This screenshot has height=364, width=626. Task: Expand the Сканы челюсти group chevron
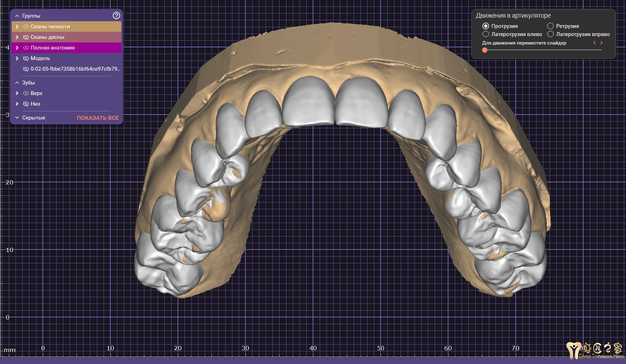17,27
